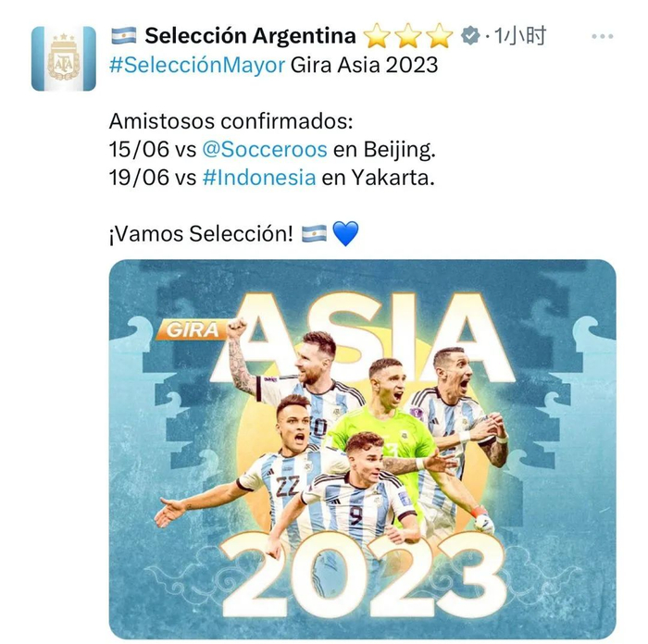The height and width of the screenshot is (644, 648).
Task: Click the orange GIRA label in image
Action: point(193,329)
